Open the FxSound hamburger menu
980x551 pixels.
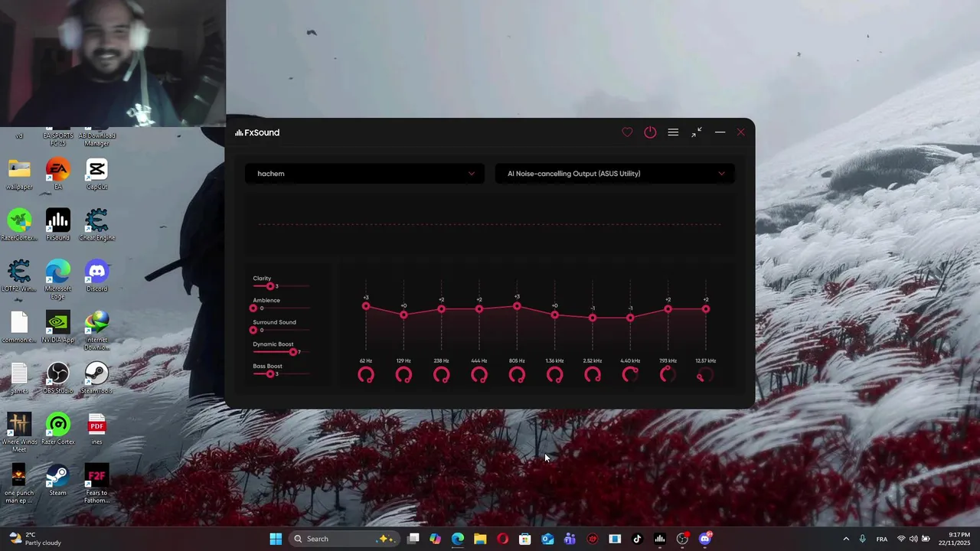673,132
